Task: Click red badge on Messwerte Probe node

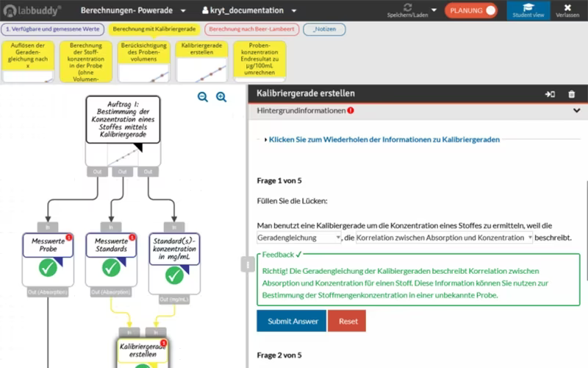Action: click(69, 237)
